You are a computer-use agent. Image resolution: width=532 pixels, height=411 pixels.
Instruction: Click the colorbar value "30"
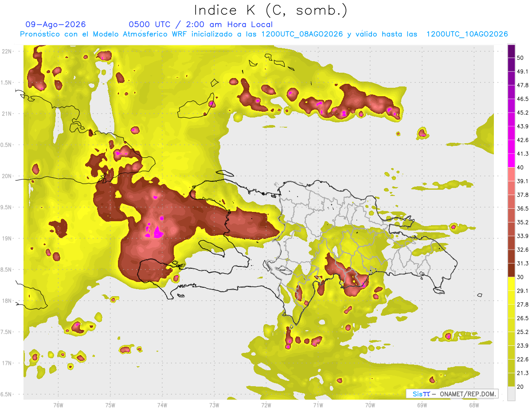520,277
